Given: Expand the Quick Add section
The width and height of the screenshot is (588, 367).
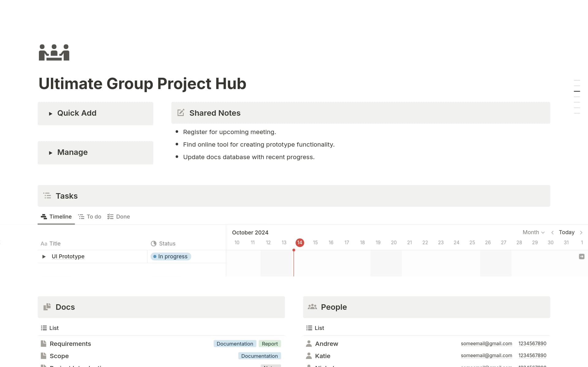Looking at the screenshot, I should 51,114.
